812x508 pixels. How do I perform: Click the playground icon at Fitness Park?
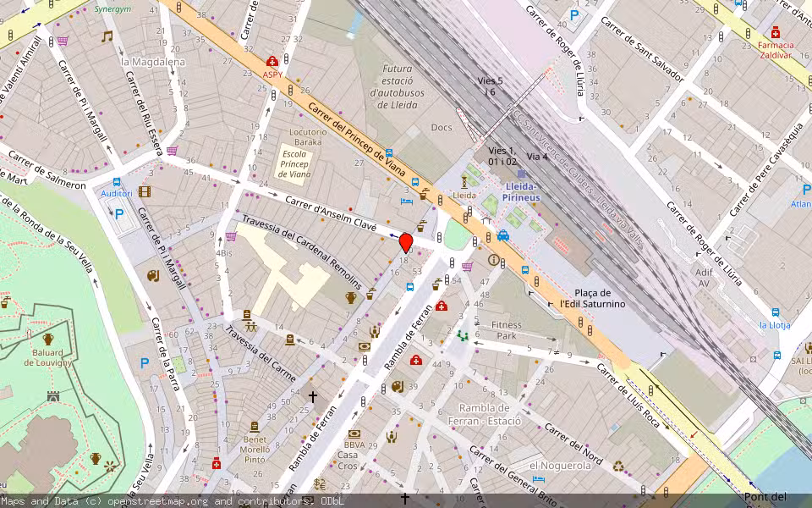(463, 335)
